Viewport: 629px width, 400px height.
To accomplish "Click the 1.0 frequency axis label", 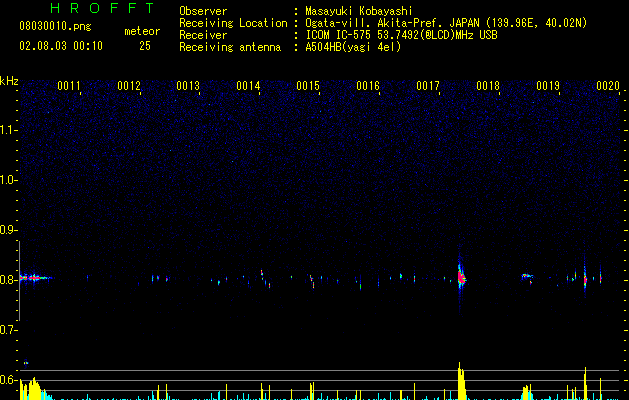I will (7, 180).
